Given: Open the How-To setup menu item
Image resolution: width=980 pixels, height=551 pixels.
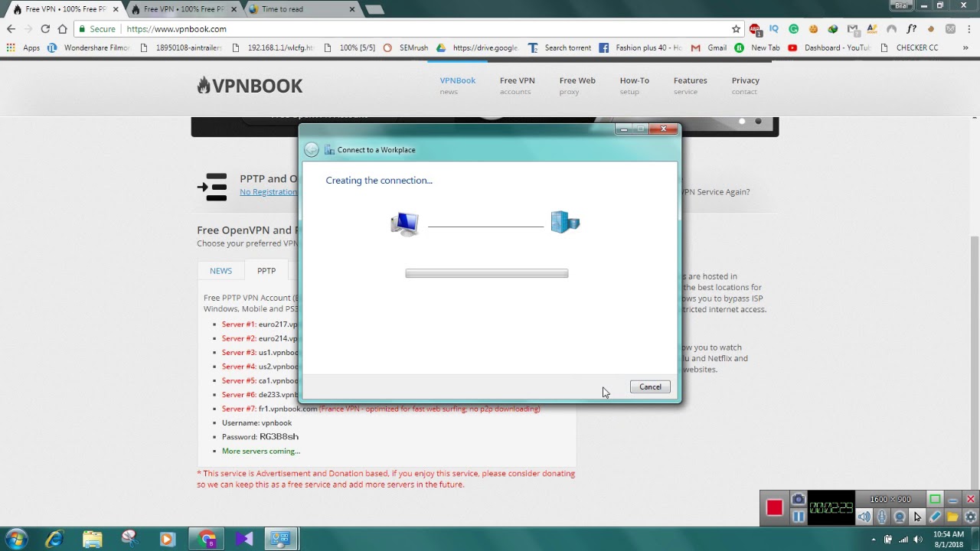Looking at the screenshot, I should [634, 85].
